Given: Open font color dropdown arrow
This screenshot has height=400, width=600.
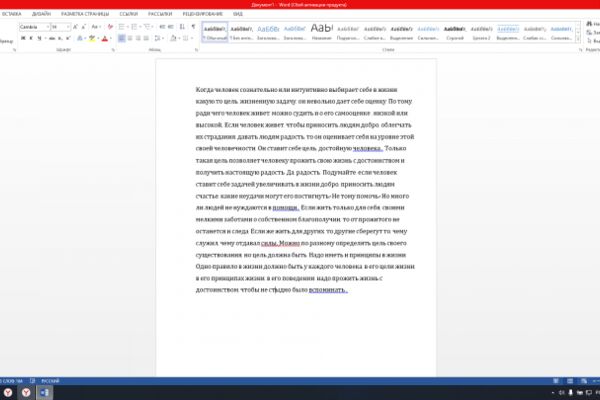Looking at the screenshot, I should click(111, 38).
